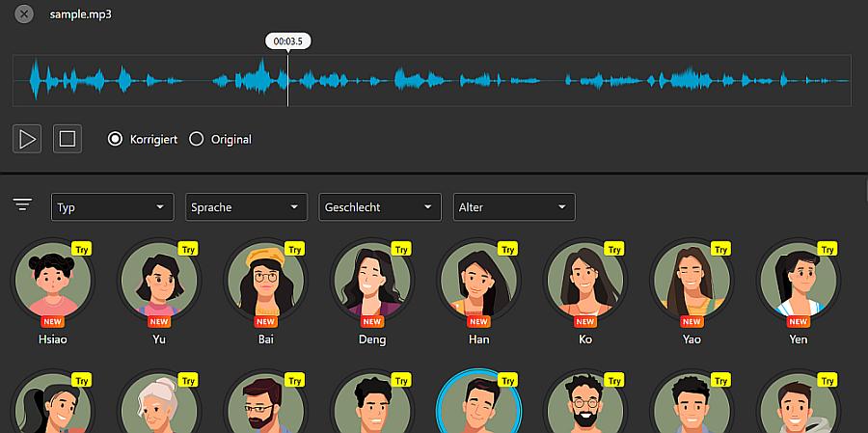Click the playhead marker at 00:03.5

click(x=288, y=41)
